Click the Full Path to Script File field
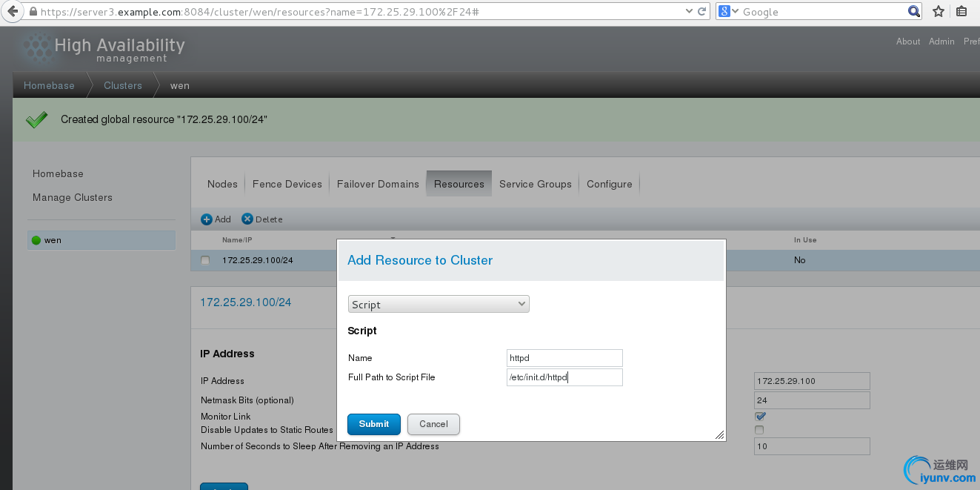The height and width of the screenshot is (490, 980). point(564,377)
